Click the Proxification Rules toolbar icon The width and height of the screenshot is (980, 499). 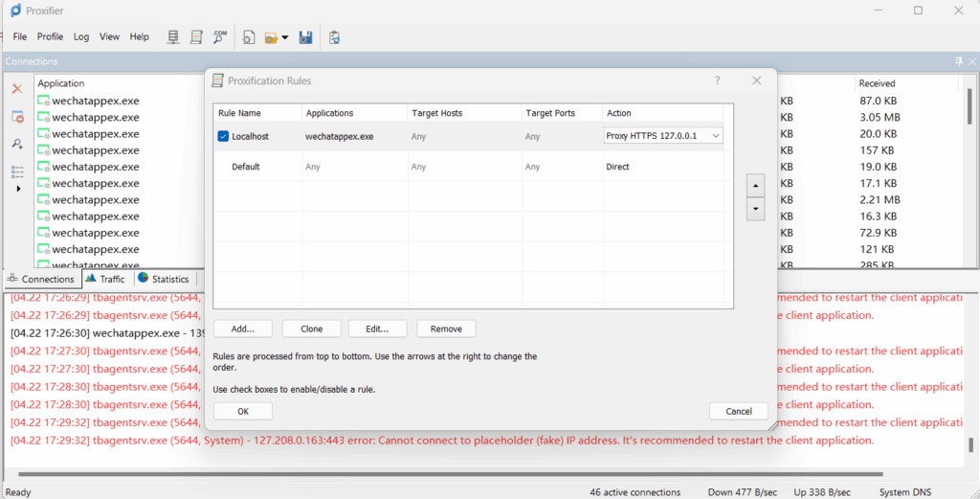(196, 37)
